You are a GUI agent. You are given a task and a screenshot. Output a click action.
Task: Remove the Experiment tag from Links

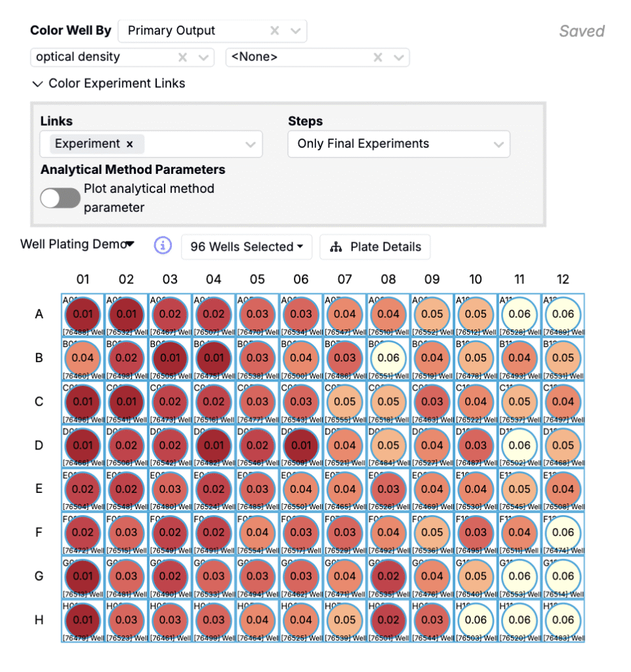[x=130, y=144]
